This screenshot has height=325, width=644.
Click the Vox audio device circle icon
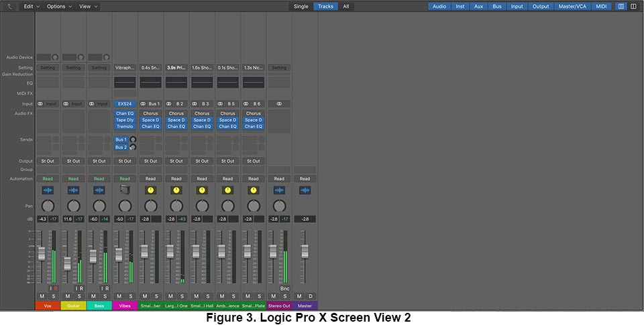[x=54, y=58]
